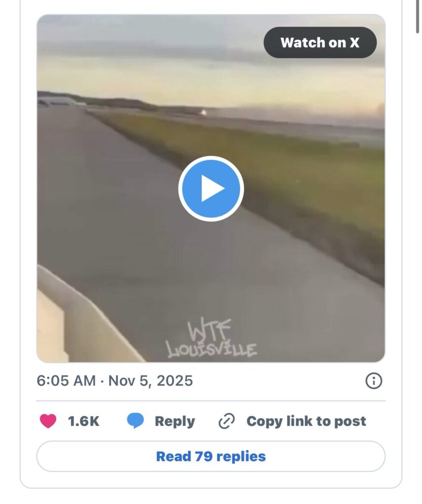The image size is (422, 504).
Task: Play the embedded video
Action: tap(211, 189)
